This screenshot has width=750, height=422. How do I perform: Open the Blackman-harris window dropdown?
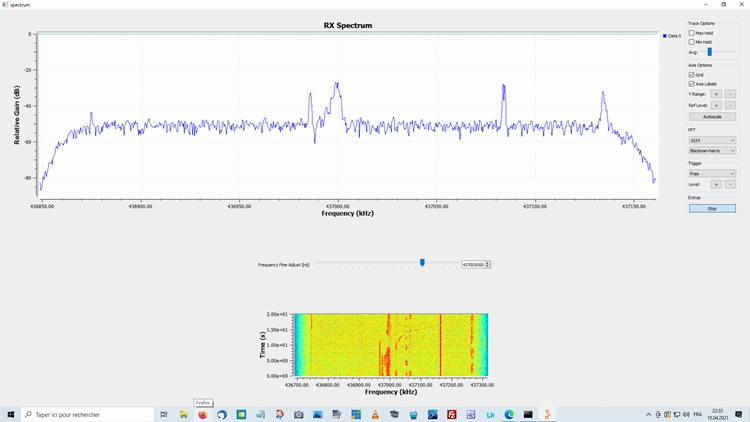coord(711,151)
